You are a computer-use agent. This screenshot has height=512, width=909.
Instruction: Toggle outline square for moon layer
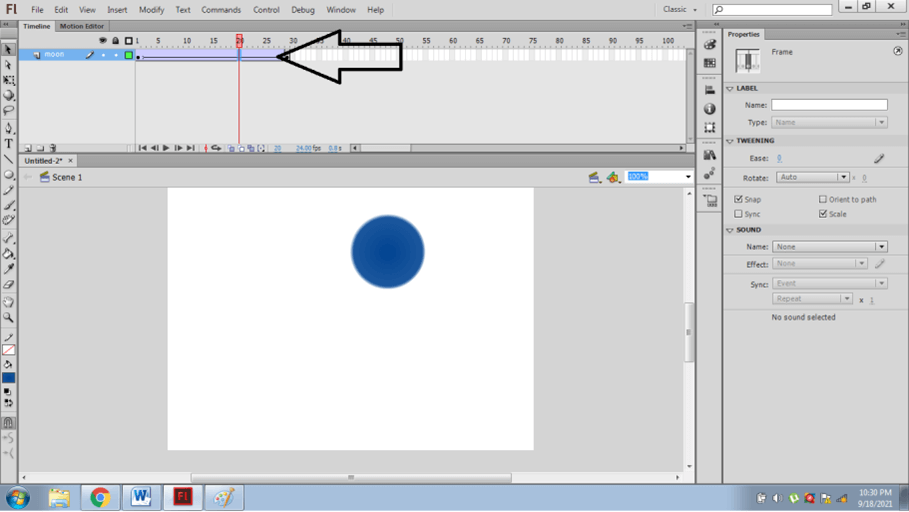129,55
